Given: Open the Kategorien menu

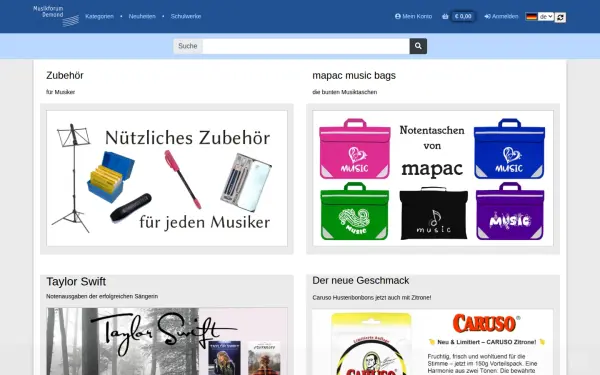Looking at the screenshot, I should point(99,16).
